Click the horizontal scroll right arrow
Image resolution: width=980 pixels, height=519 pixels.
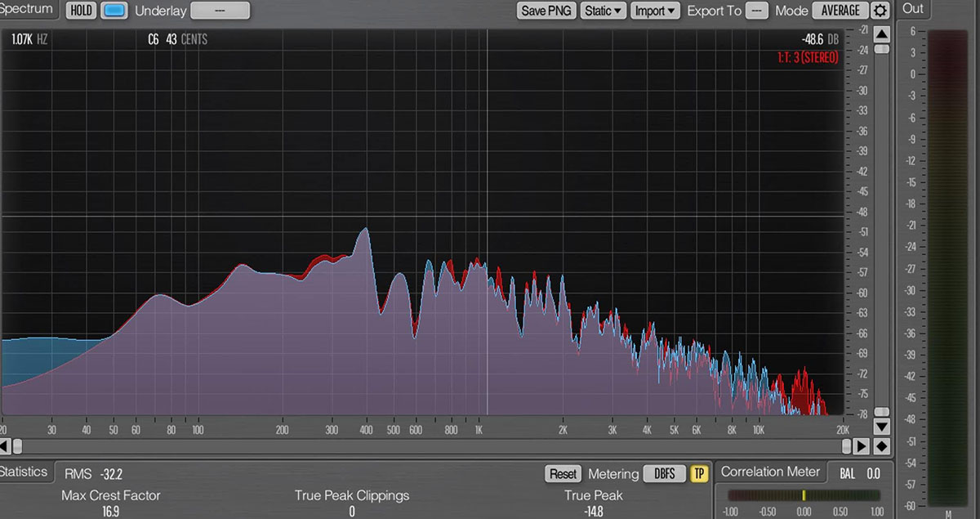pos(860,446)
